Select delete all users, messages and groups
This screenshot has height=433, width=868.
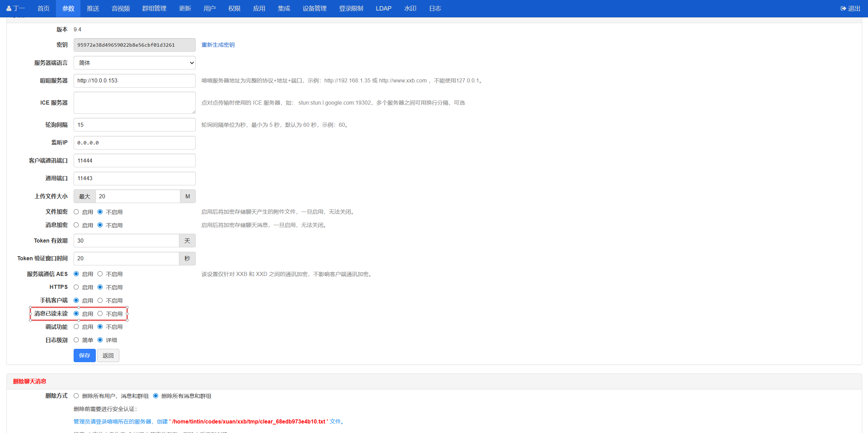76,396
